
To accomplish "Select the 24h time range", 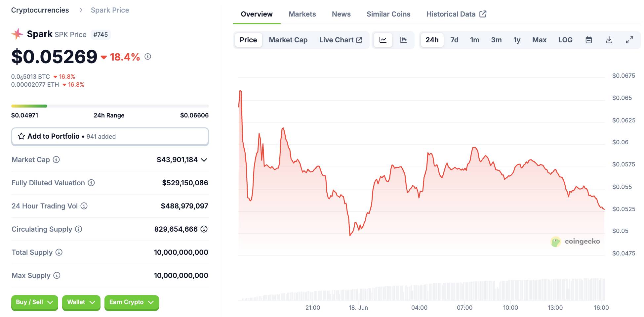I will coord(432,40).
